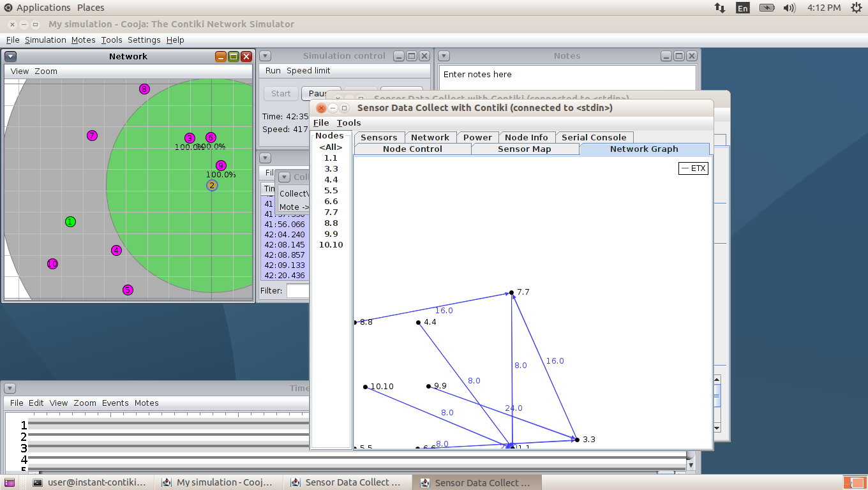Switch to the Sensors tab
This screenshot has height=490, width=868.
(x=379, y=137)
